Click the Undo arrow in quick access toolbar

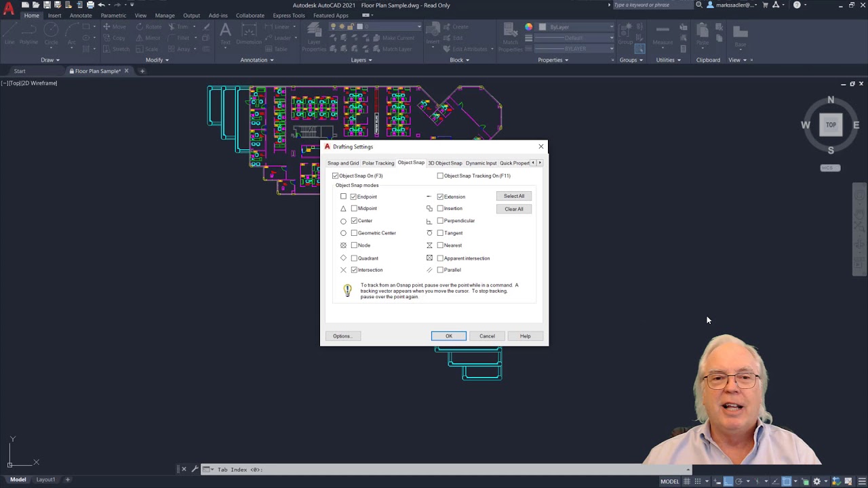(x=102, y=5)
